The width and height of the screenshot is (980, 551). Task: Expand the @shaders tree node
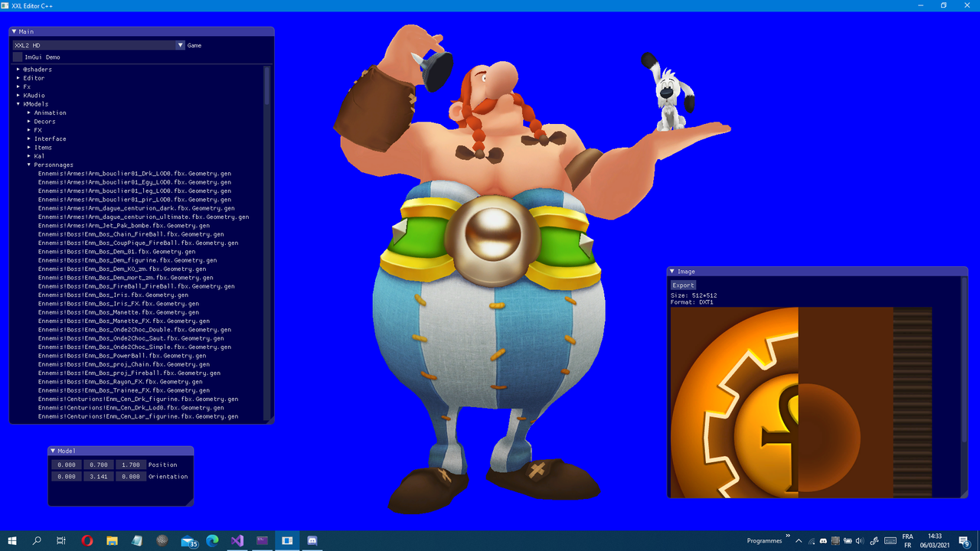(x=18, y=69)
